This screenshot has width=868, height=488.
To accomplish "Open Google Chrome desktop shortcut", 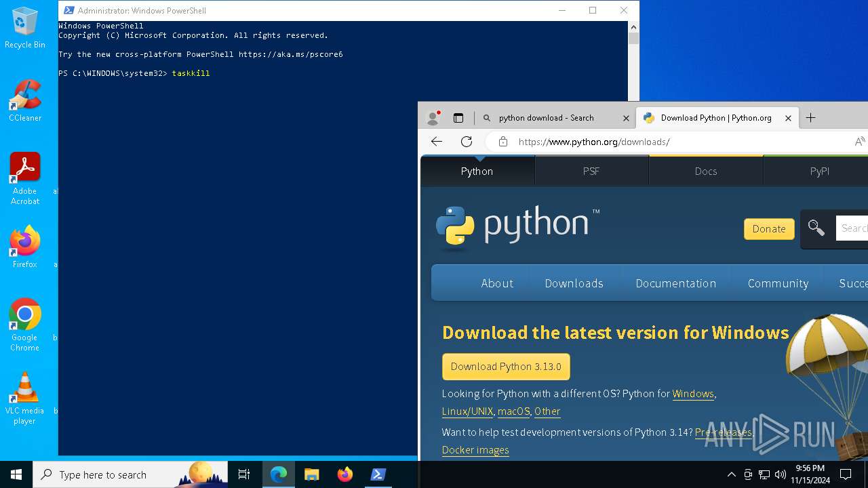I will pyautogui.click(x=25, y=325).
